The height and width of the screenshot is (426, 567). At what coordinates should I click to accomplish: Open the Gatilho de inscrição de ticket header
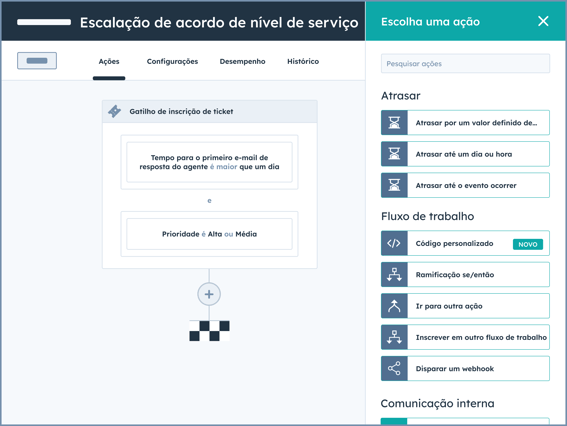[210, 111]
